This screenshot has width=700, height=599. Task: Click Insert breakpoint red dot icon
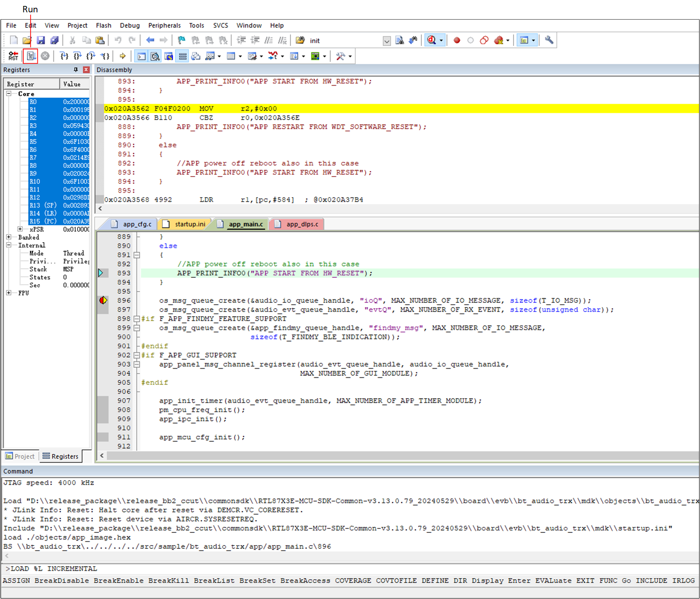[x=456, y=40]
